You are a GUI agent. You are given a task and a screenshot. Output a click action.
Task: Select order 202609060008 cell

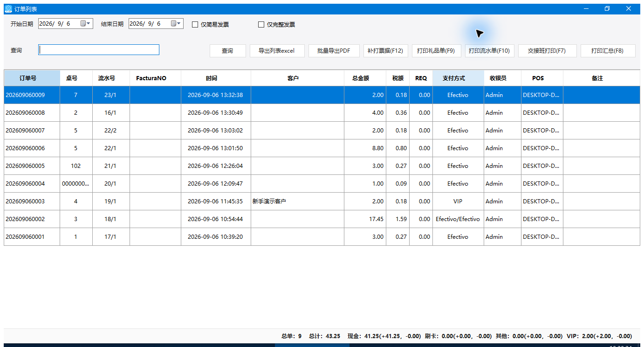[x=32, y=112]
